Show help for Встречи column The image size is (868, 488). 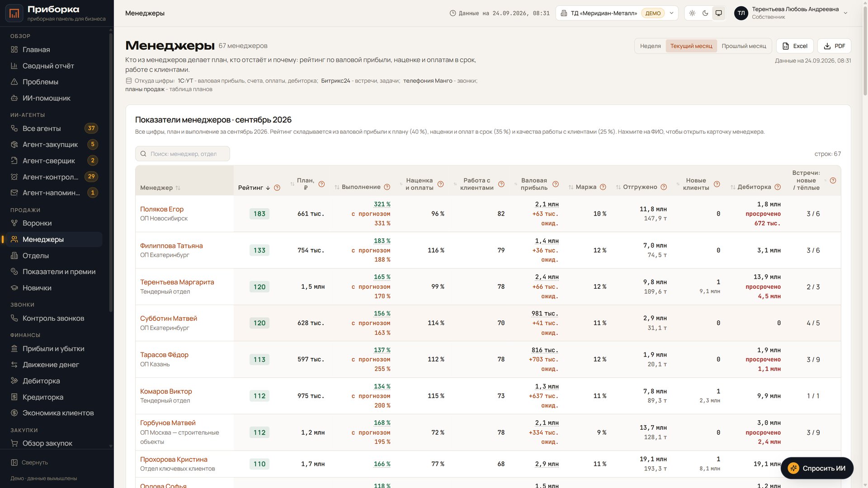point(833,180)
